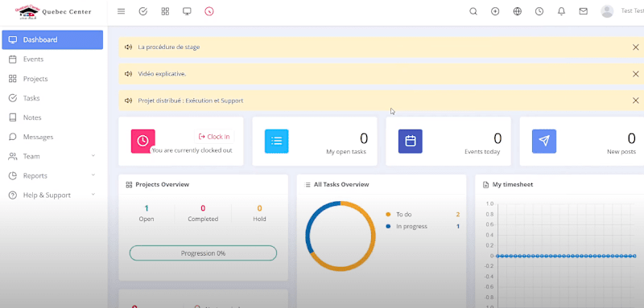644x308 pixels.
Task: Dismiss the La procédure de stage announcement
Action: tap(636, 47)
